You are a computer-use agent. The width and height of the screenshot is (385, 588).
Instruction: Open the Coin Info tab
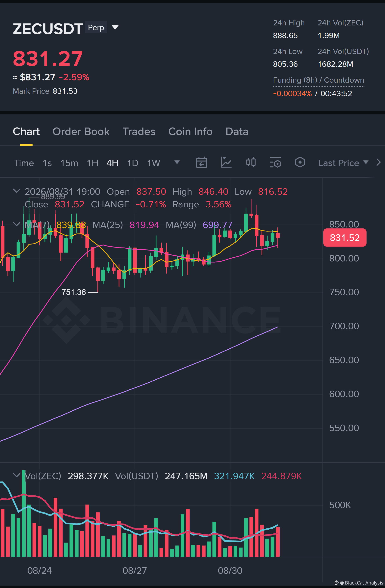190,132
